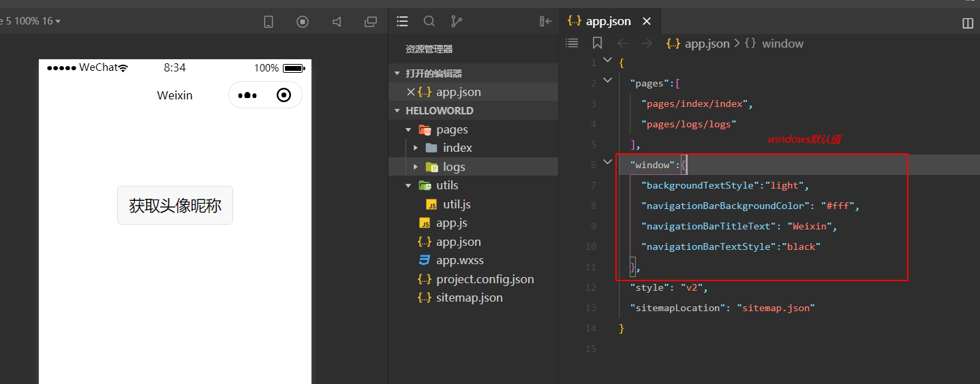Open the file explorer list icon
This screenshot has height=384, width=980.
(402, 21)
